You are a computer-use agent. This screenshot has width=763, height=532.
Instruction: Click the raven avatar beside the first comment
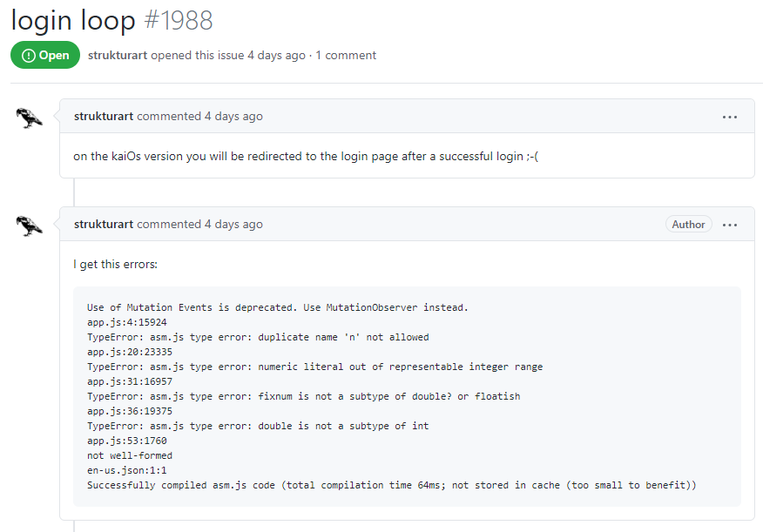[30, 118]
